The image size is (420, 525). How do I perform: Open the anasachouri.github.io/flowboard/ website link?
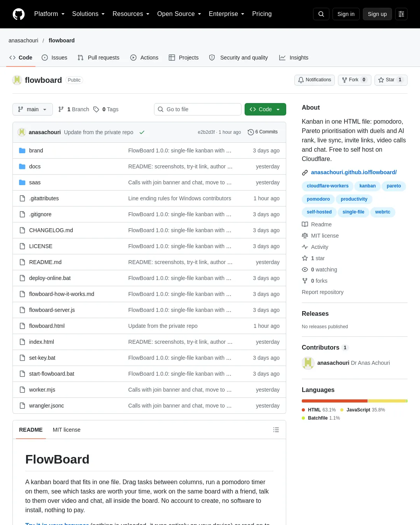pos(354,172)
